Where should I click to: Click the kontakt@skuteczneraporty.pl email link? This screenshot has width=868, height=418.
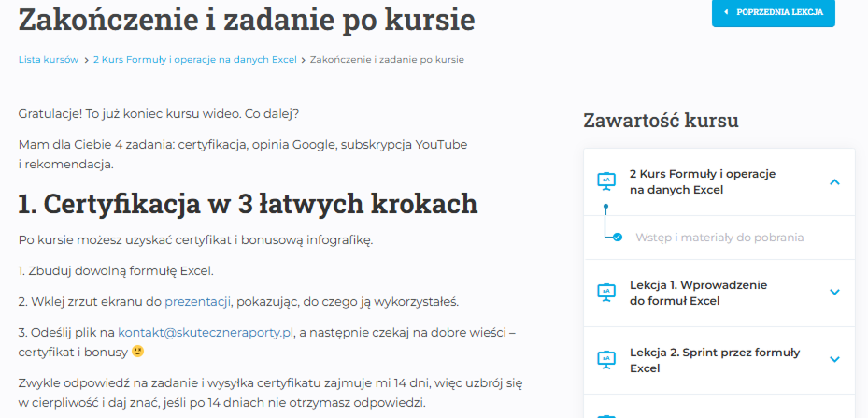[x=206, y=333]
